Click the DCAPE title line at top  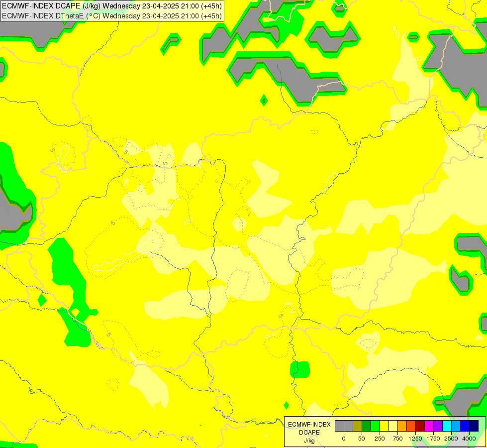(112, 6)
